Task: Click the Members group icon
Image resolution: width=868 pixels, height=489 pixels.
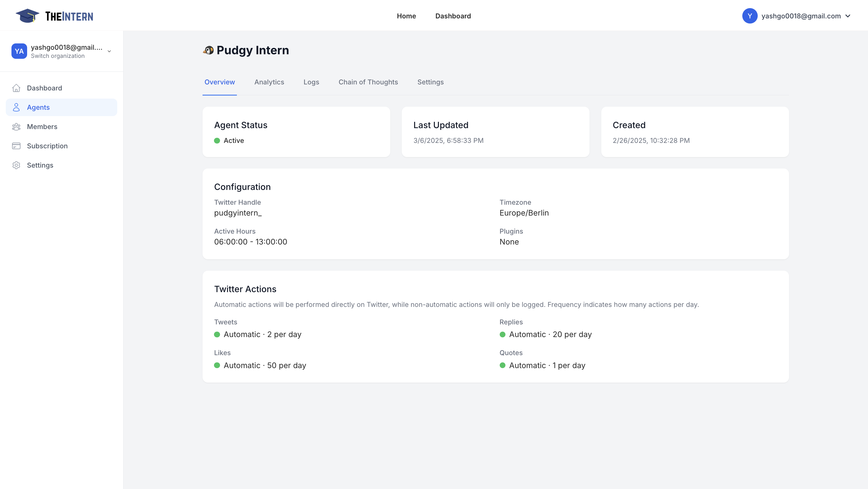Action: point(16,127)
